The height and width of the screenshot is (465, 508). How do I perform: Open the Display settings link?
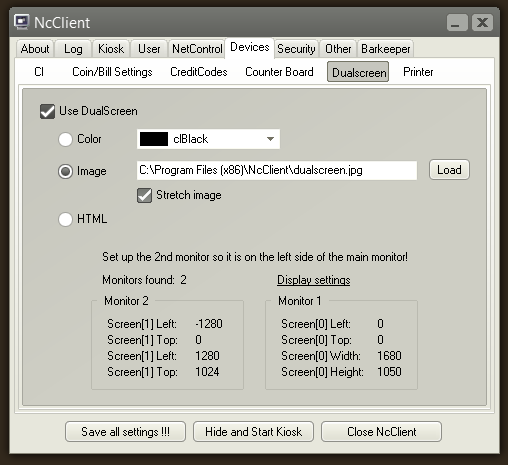(x=314, y=280)
